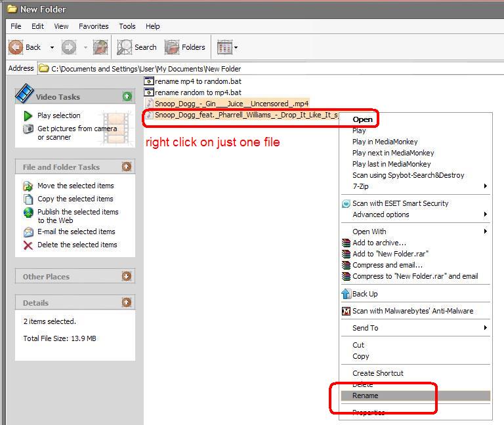Open the Back history dropdown arrow
The height and width of the screenshot is (425, 504).
click(x=52, y=47)
